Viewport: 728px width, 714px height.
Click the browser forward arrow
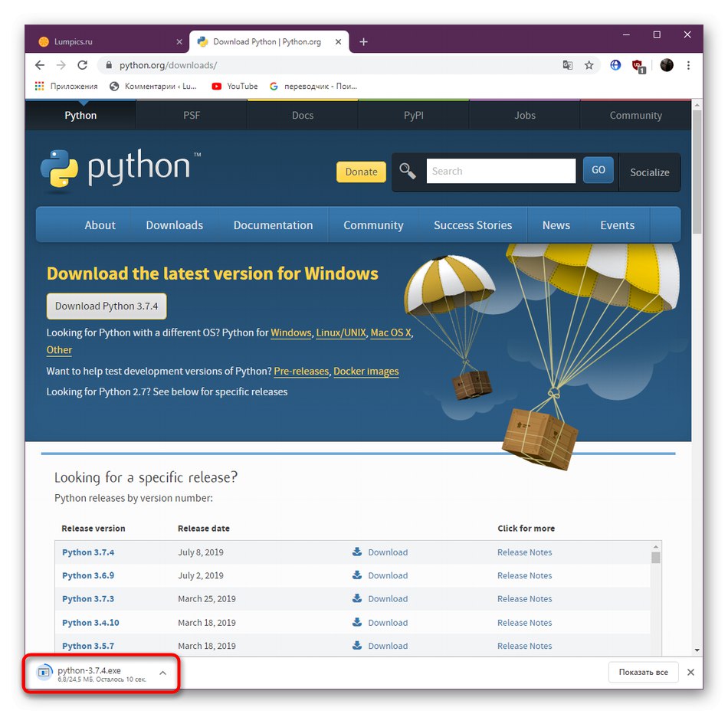click(x=61, y=65)
